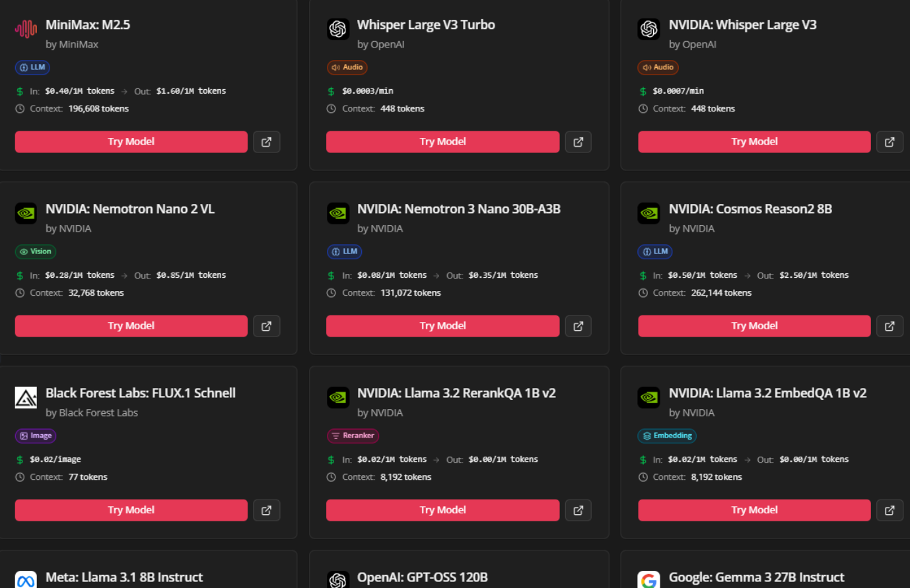Try the NVIDIA: Whisper Large V3 model
The width and height of the screenshot is (910, 588).
tap(754, 142)
